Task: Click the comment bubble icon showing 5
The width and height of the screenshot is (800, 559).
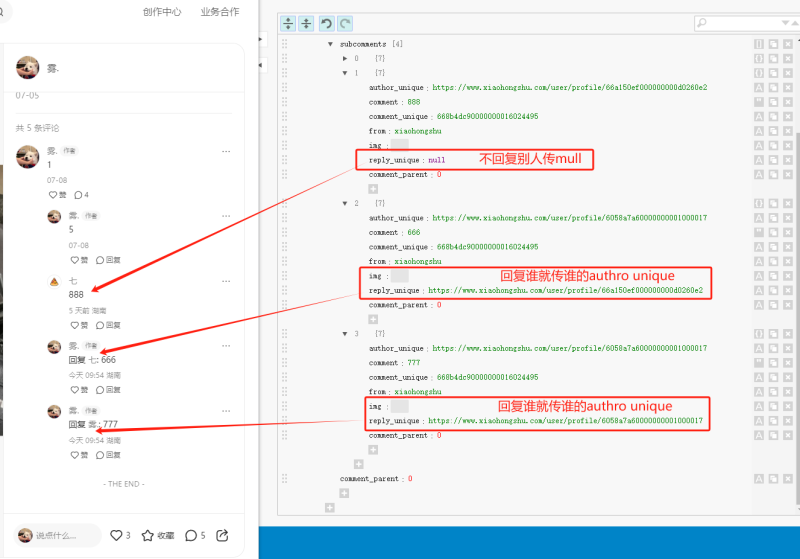Action: 191,535
